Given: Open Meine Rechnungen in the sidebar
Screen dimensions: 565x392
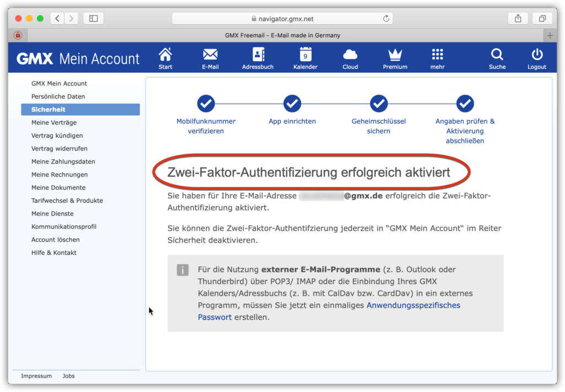Looking at the screenshot, I should 60,175.
